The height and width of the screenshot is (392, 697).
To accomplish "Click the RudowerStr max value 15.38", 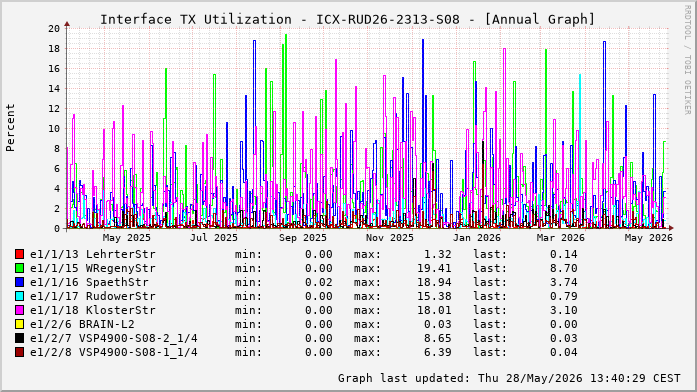I will 434,296.
